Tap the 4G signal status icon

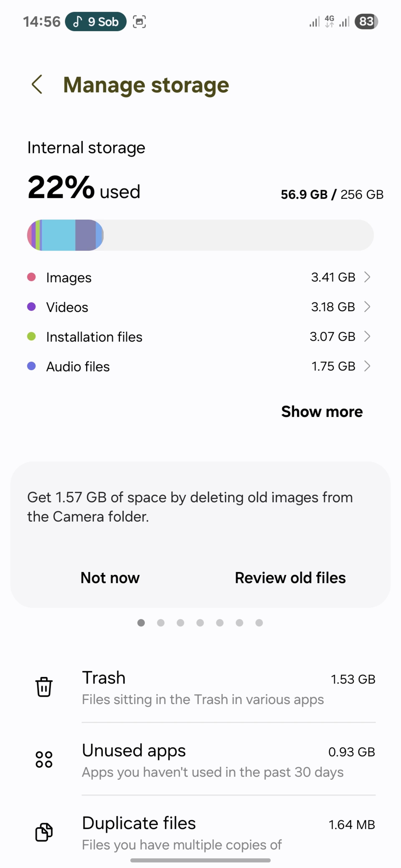[330, 21]
